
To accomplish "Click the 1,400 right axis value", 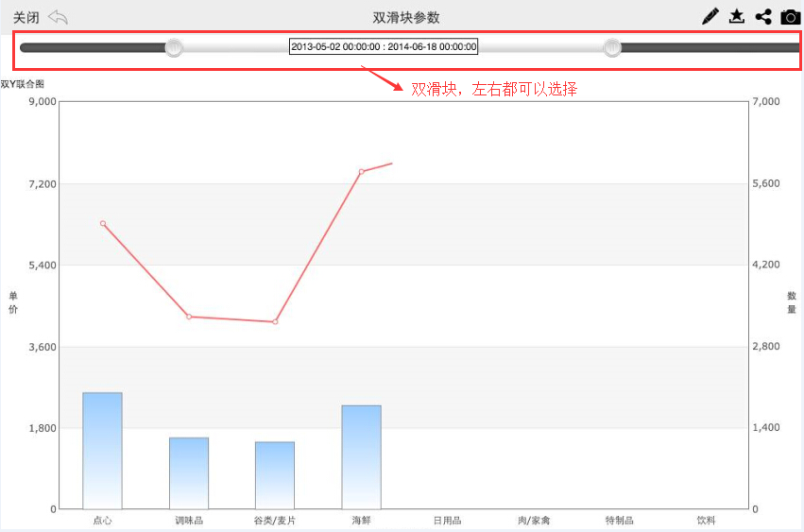I will (x=766, y=427).
